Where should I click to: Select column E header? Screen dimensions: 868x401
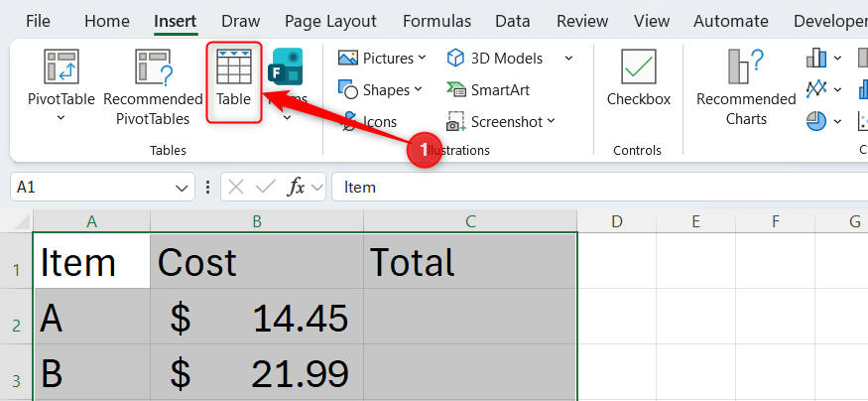695,221
